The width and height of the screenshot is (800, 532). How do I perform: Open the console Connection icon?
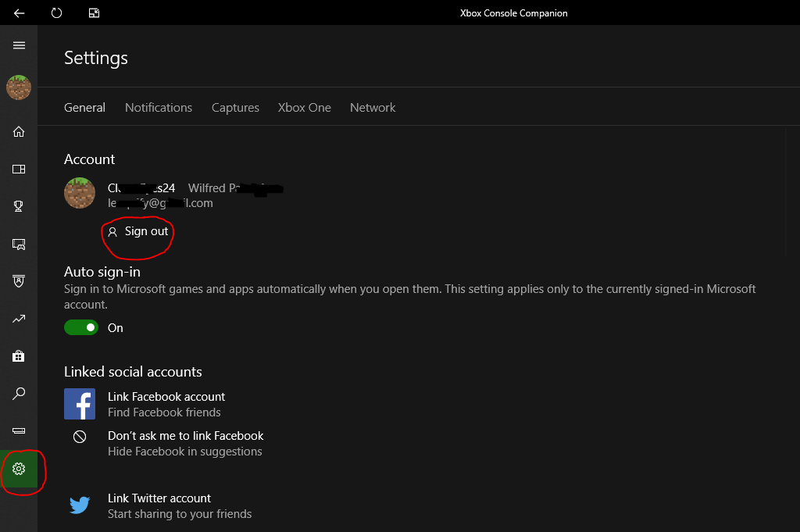pos(19,431)
